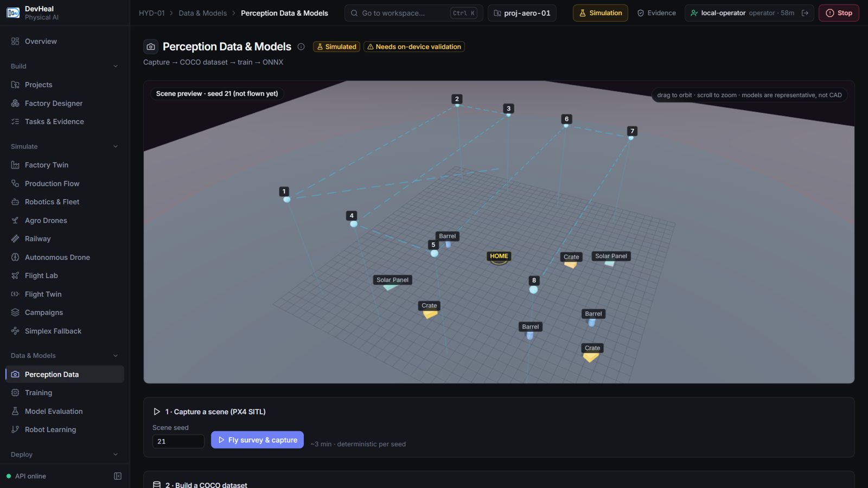
Task: Expand the Capture a scene step
Action: (x=157, y=412)
